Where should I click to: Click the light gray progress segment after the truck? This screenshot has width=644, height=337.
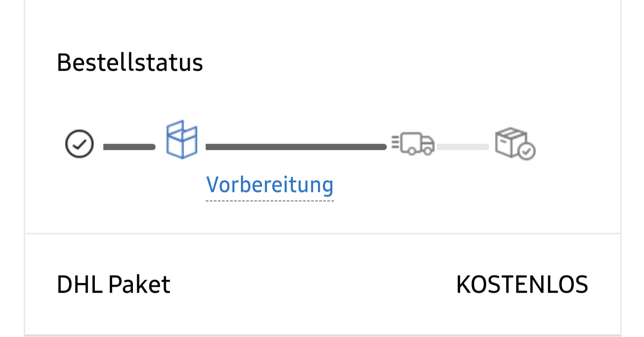pos(462,147)
